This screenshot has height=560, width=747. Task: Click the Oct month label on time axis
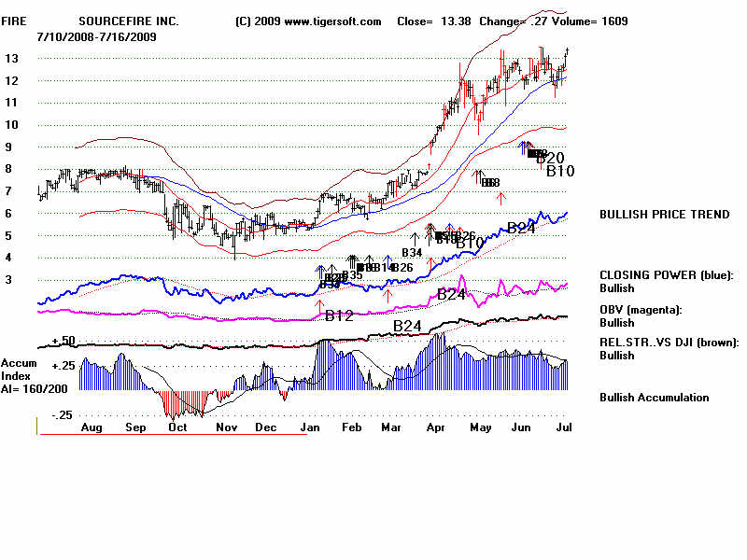(176, 427)
